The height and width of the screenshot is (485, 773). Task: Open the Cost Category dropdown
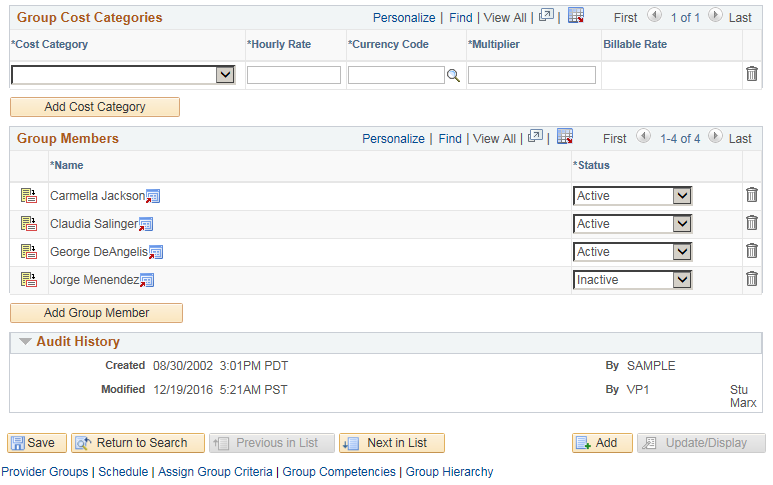224,75
